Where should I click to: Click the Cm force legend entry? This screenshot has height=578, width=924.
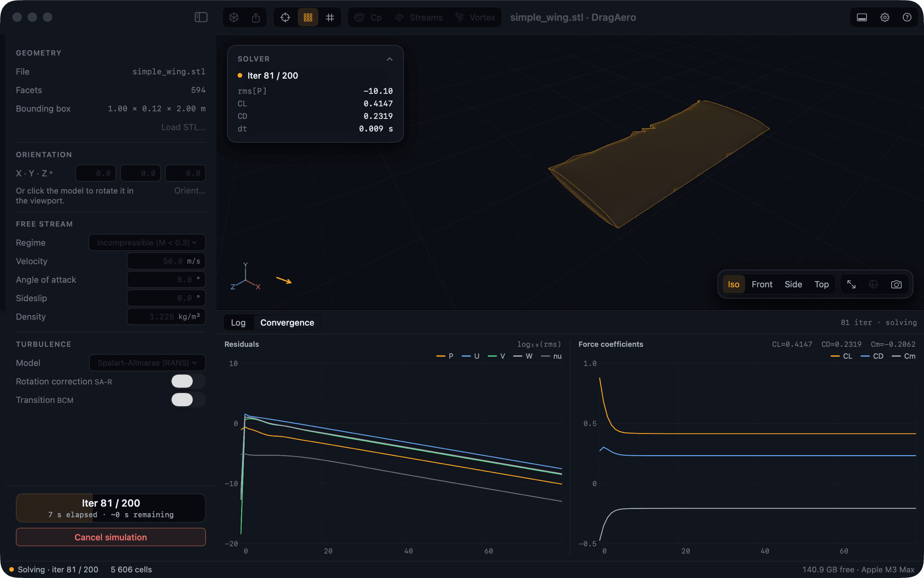coord(903,356)
